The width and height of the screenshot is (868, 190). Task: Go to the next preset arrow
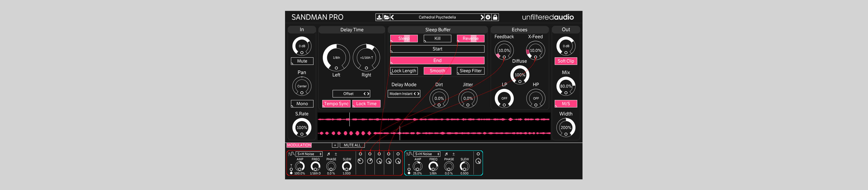click(482, 17)
